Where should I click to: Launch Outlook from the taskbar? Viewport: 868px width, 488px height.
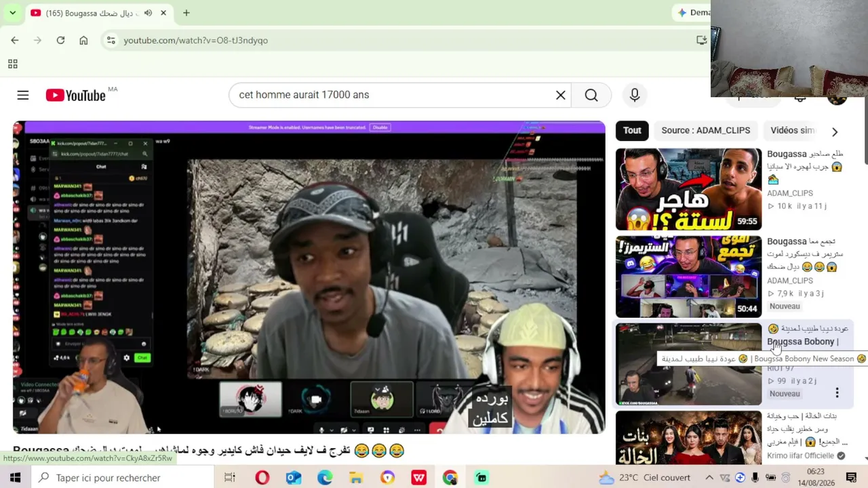click(293, 478)
